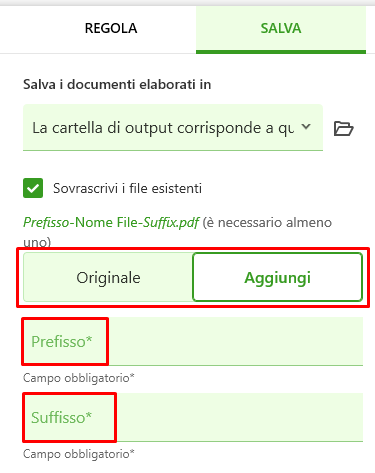Focus the Prefisso input field
Viewport: 375px width, 473px height.
pos(193,341)
